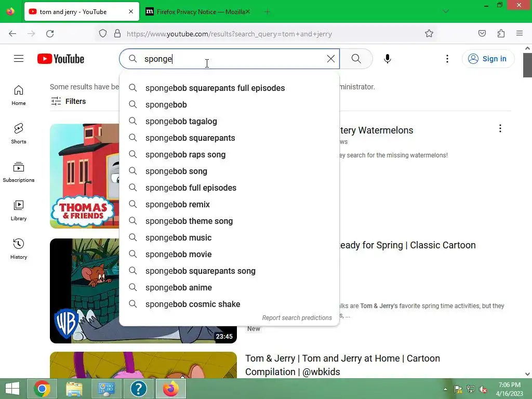This screenshot has width=532, height=399.
Task: Click the Save to Pocket icon
Action: pos(482,34)
